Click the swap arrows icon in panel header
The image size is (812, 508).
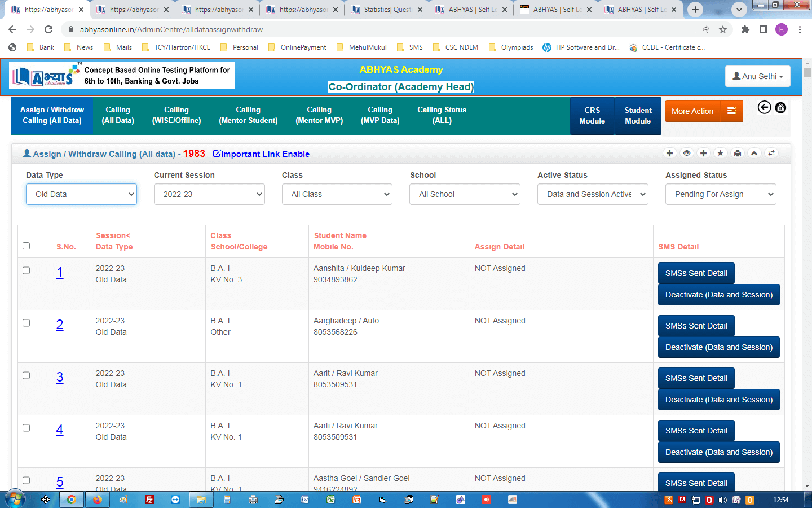click(x=771, y=153)
